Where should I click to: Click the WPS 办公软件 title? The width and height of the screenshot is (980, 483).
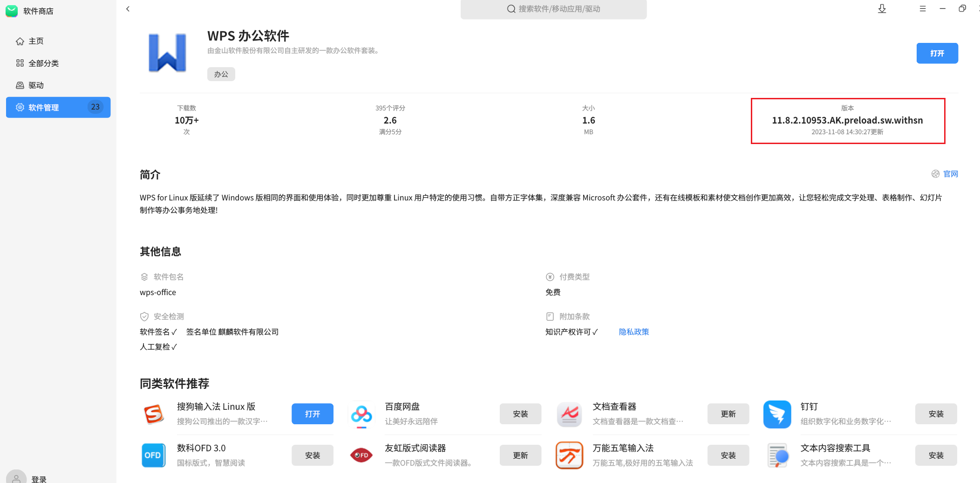248,36
